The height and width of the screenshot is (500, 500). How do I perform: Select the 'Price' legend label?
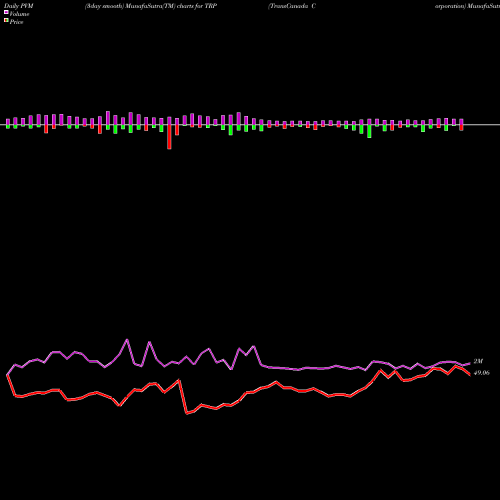[x=16, y=22]
